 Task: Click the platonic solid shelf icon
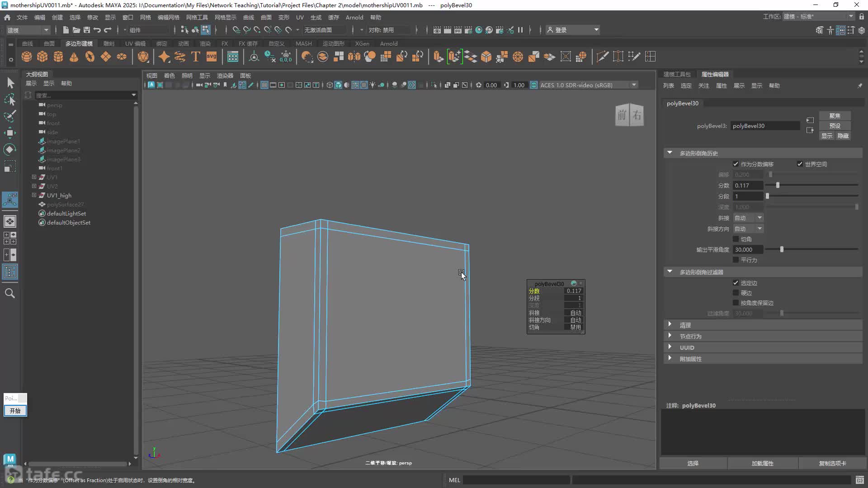(x=143, y=56)
